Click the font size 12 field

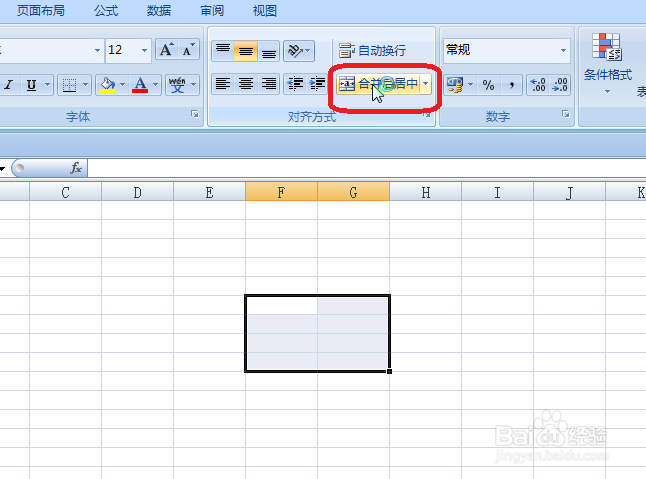(x=122, y=50)
